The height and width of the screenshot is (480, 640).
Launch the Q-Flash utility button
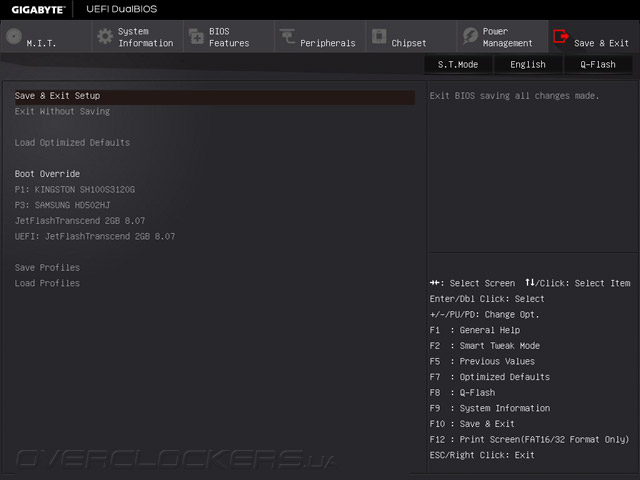pos(598,64)
